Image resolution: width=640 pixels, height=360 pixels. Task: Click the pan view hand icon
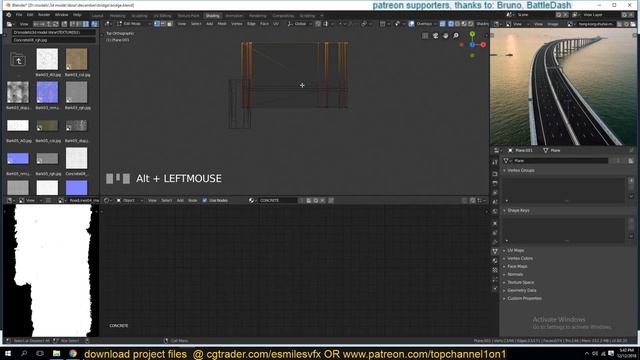(445, 36)
